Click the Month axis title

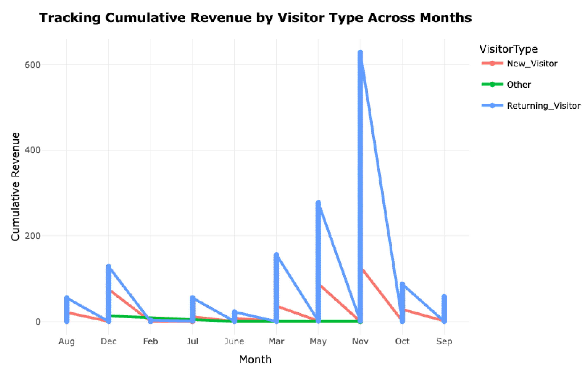(255, 359)
